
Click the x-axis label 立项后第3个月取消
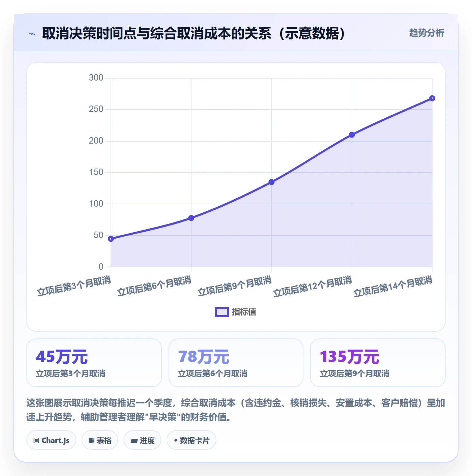[74, 286]
